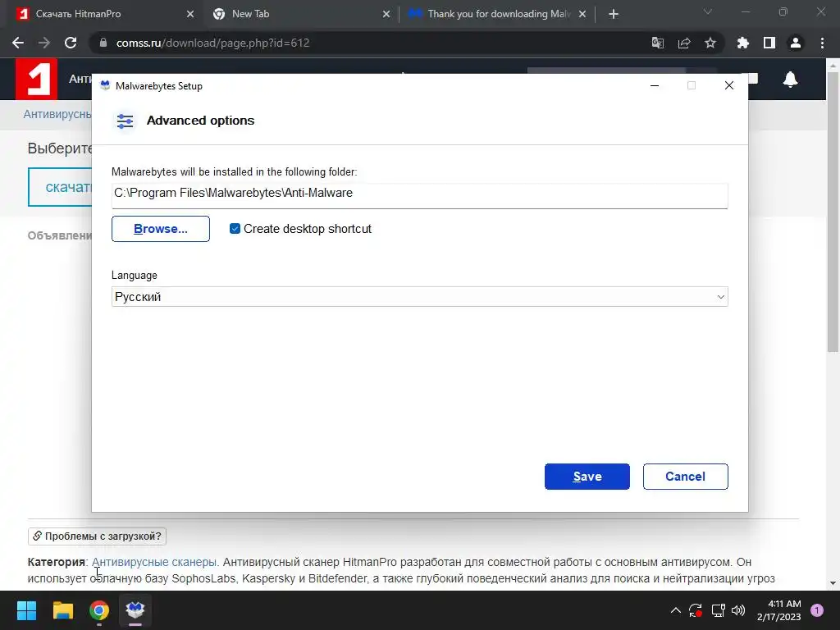The image size is (840, 630).
Task: Edit the install folder path field
Action: pyautogui.click(x=419, y=195)
